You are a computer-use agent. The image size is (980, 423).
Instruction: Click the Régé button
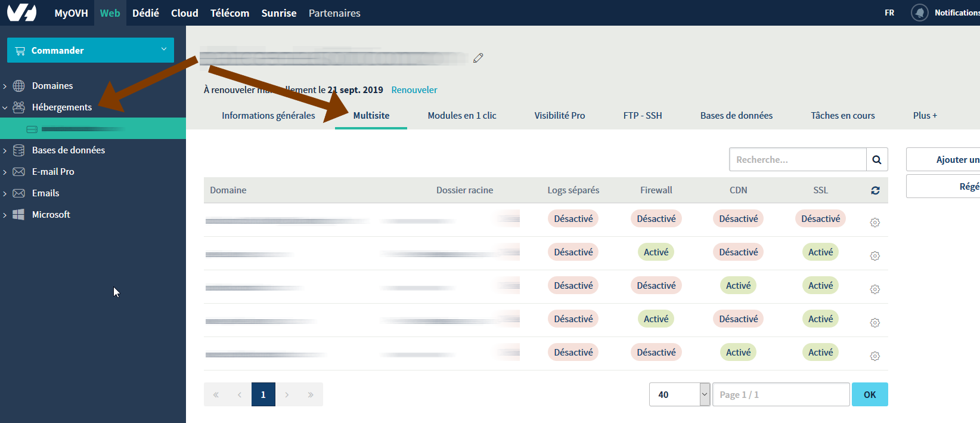pyautogui.click(x=943, y=186)
